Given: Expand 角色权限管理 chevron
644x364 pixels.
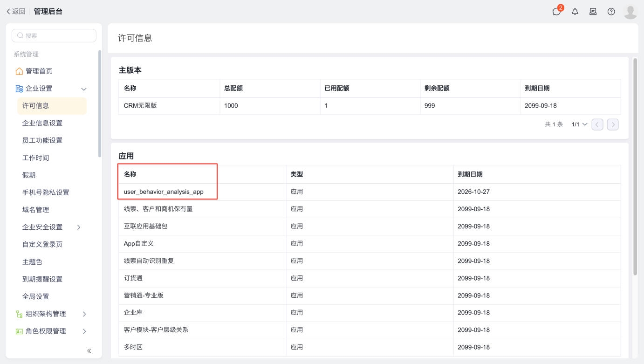Looking at the screenshot, I should click(x=84, y=331).
